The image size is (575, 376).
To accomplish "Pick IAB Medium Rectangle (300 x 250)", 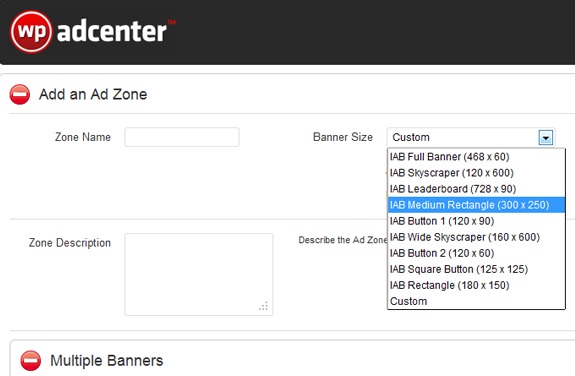I will [476, 205].
